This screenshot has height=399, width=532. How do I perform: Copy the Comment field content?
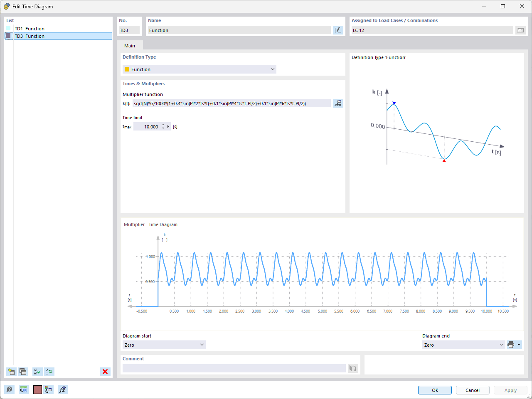352,368
